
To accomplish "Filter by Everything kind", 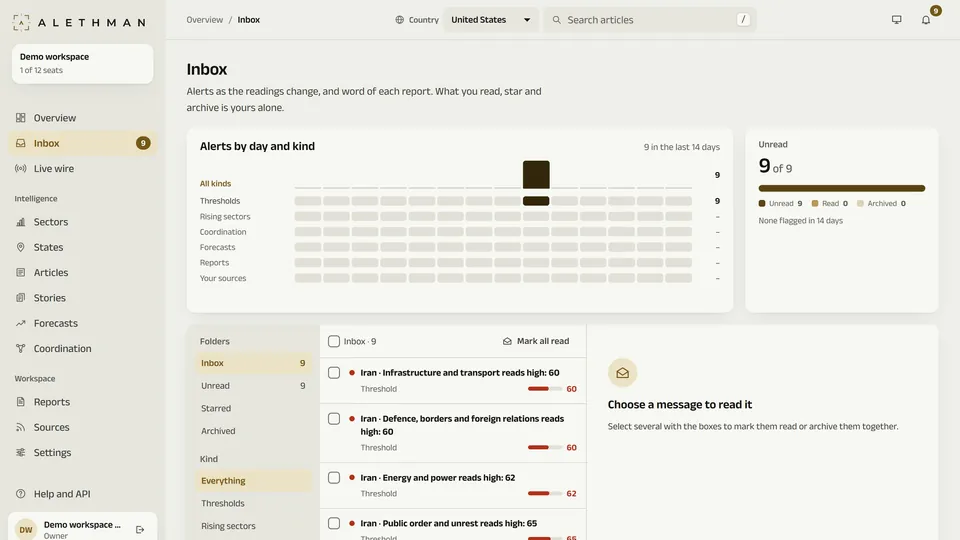I will 253,481.
